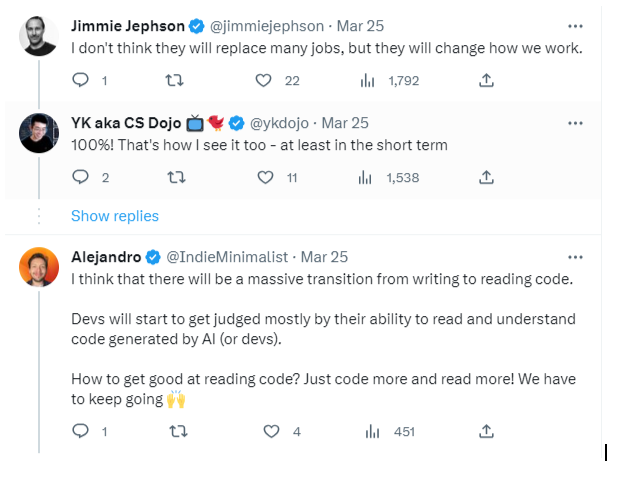Retweet Jimmie Jephson's tweet
Image resolution: width=635 pixels, height=495 pixels.
tap(172, 81)
